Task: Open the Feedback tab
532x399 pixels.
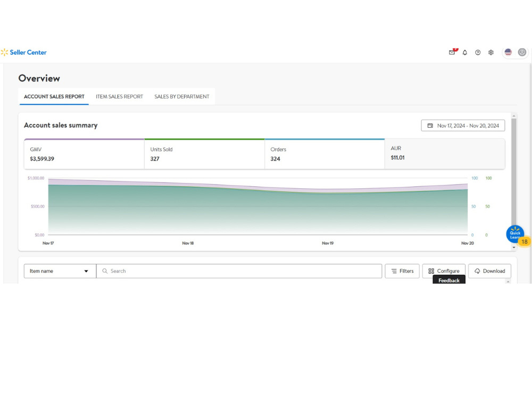Action: coord(449,280)
